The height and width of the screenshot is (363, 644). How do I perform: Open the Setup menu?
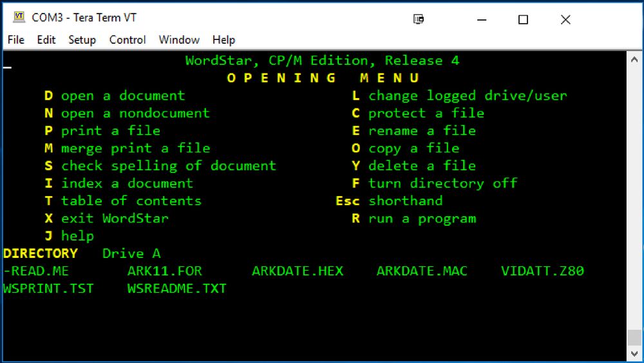click(x=82, y=40)
